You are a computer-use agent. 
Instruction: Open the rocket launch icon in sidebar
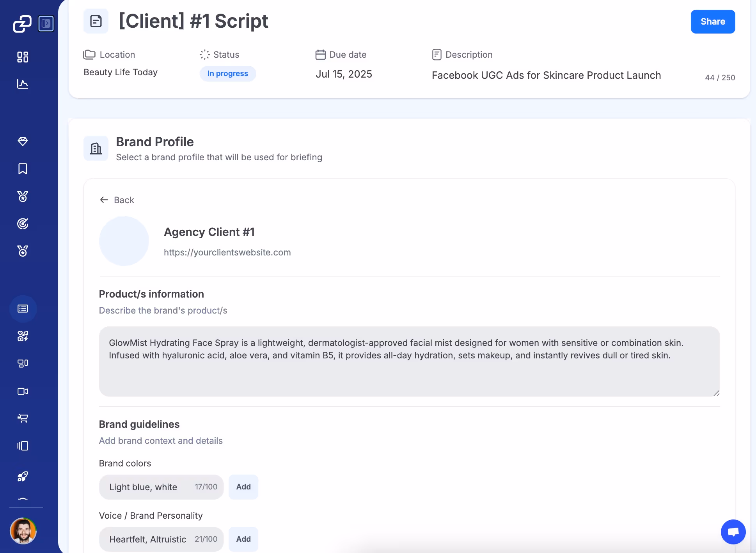pyautogui.click(x=23, y=476)
